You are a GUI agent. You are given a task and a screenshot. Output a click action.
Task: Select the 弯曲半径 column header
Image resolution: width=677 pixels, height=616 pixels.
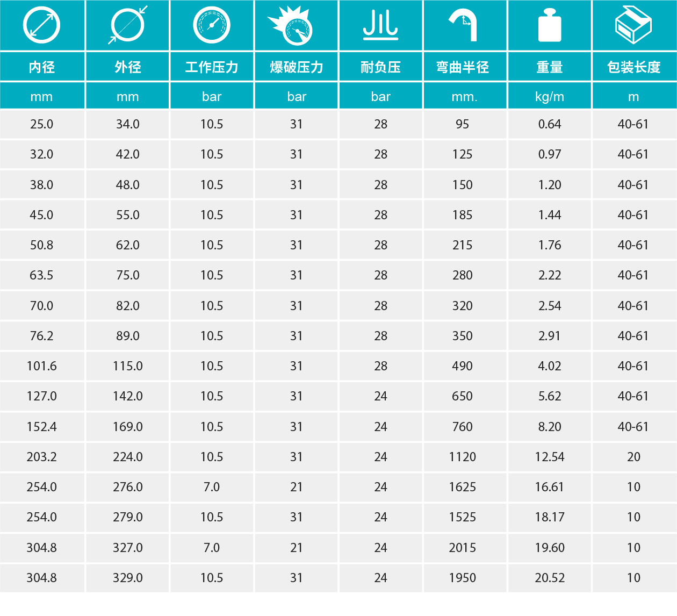click(463, 67)
